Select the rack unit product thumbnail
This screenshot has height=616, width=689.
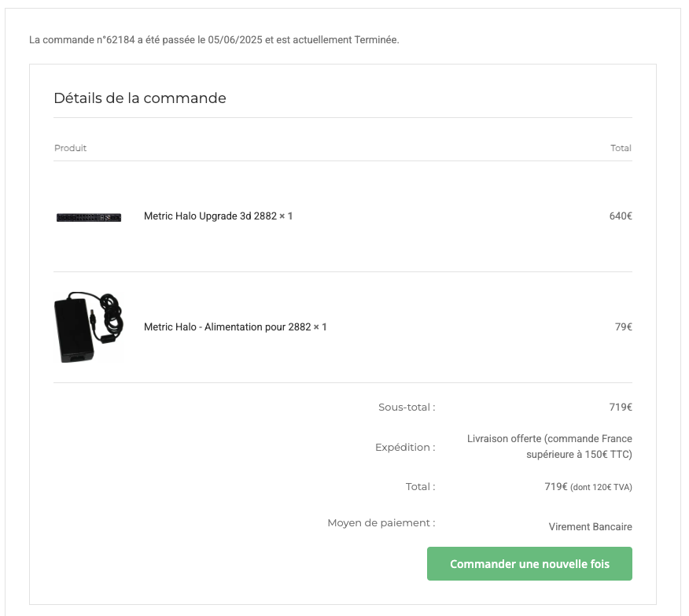89,217
